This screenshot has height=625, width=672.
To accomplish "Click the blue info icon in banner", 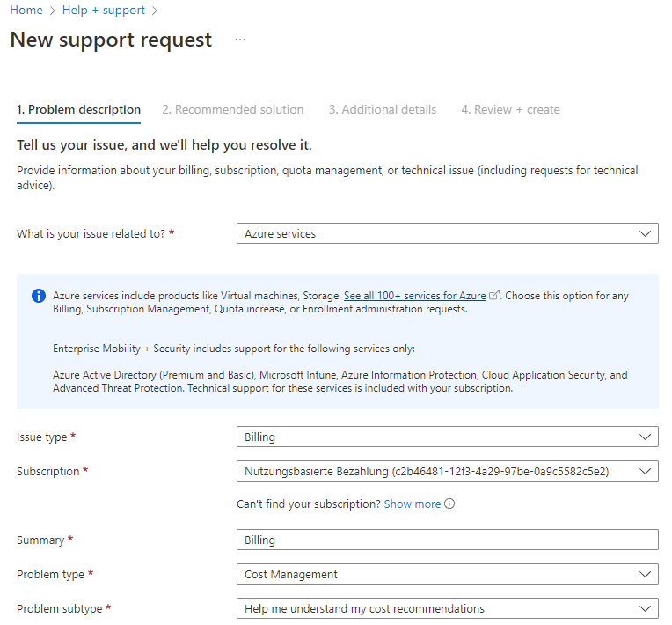I will 39,296.
